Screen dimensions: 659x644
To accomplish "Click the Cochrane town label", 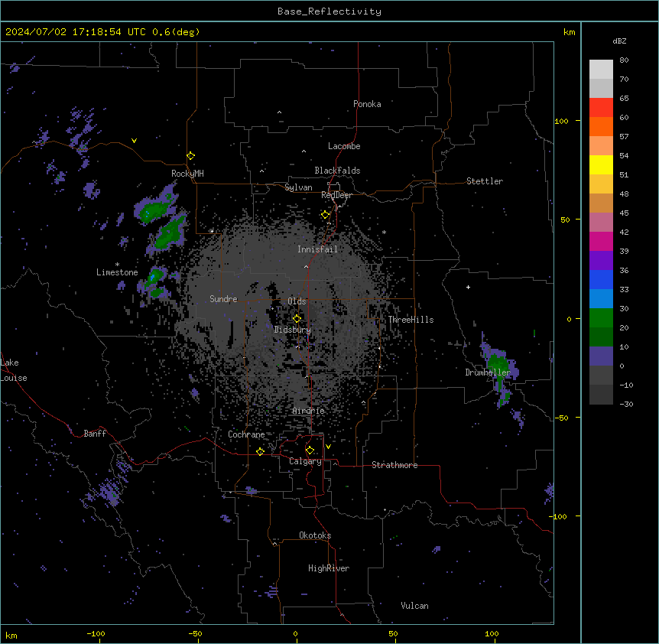I will click(246, 434).
